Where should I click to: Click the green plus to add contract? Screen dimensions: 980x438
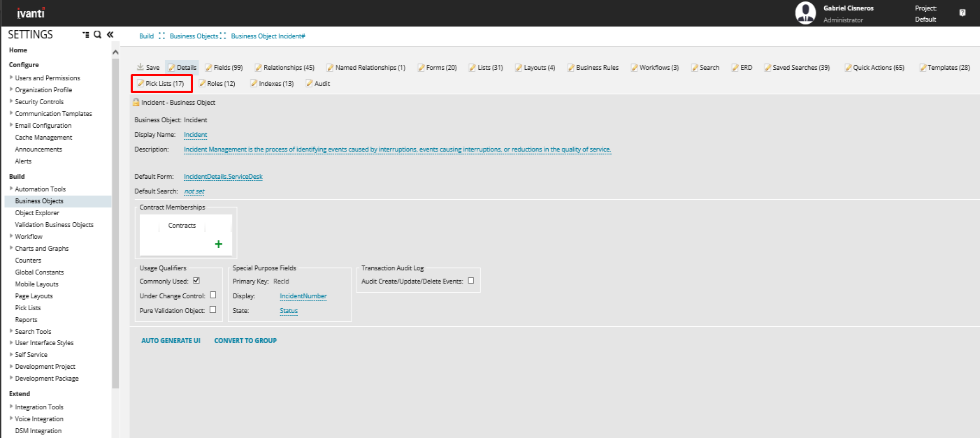(x=219, y=244)
